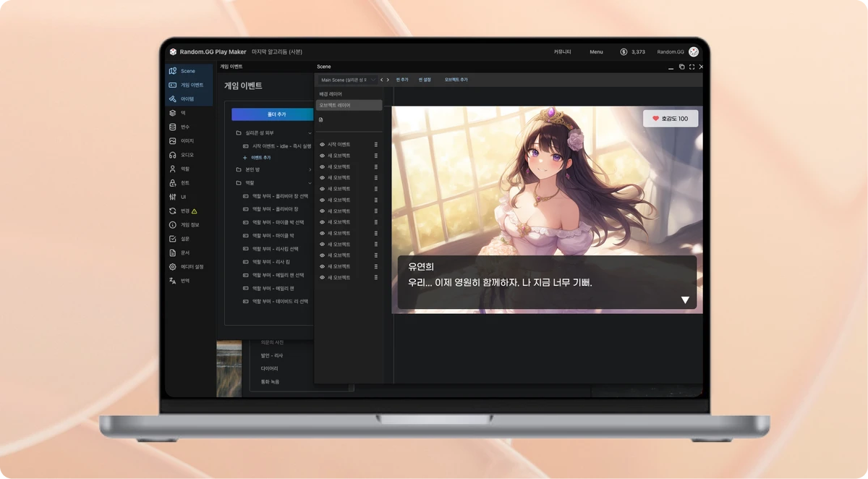Click the 유연희 dialogue text box

click(x=547, y=282)
